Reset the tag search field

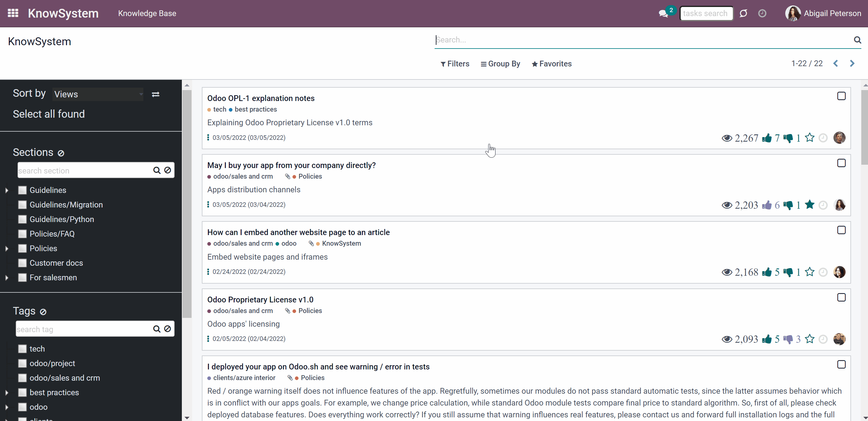pyautogui.click(x=168, y=329)
